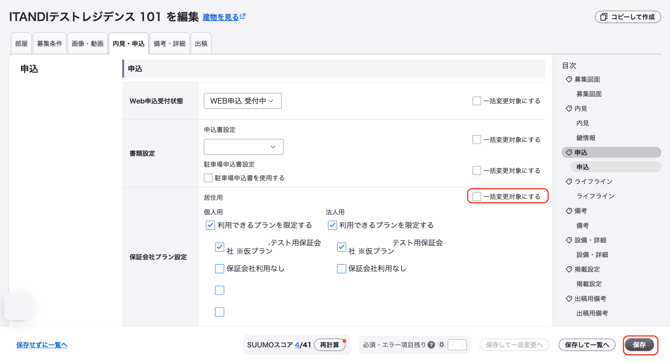This screenshot has height=363, width=670.
Task: Check 駐車場申込書を使用する checkbox
Action: tap(208, 178)
